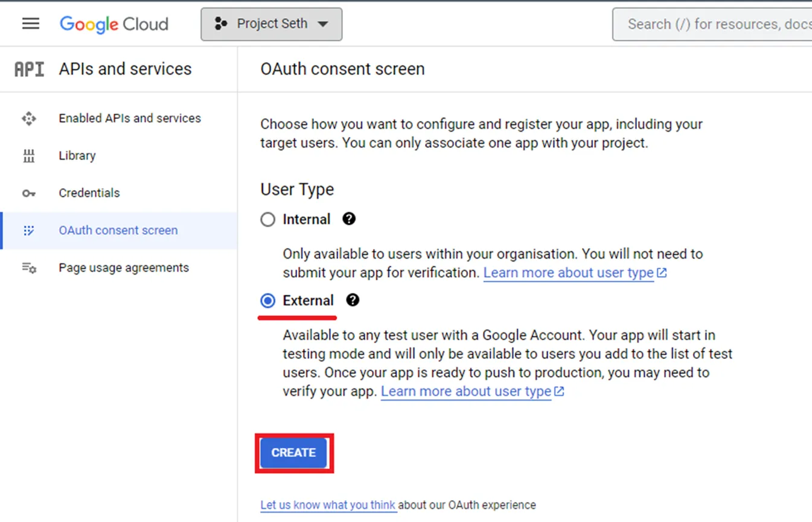Click the Enabled APIs and services icon
The image size is (812, 522).
[x=28, y=118]
